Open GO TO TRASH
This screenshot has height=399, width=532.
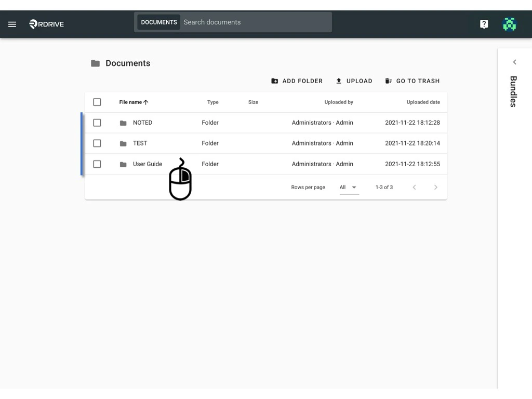point(413,81)
